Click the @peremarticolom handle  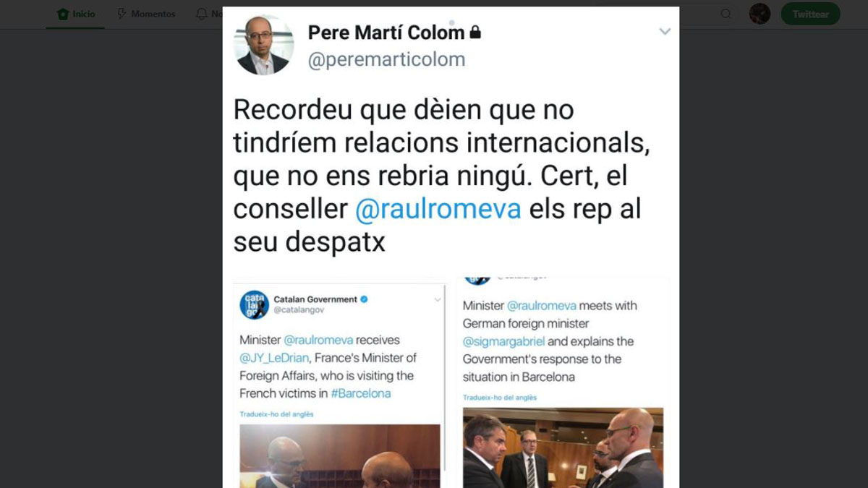[386, 60]
